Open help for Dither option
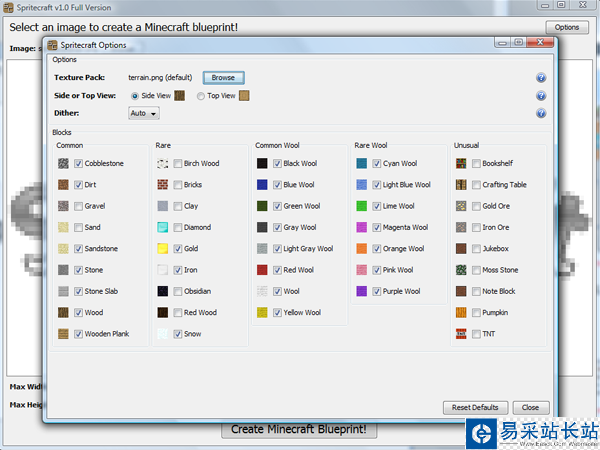This screenshot has height=450, width=600. pos(541,113)
